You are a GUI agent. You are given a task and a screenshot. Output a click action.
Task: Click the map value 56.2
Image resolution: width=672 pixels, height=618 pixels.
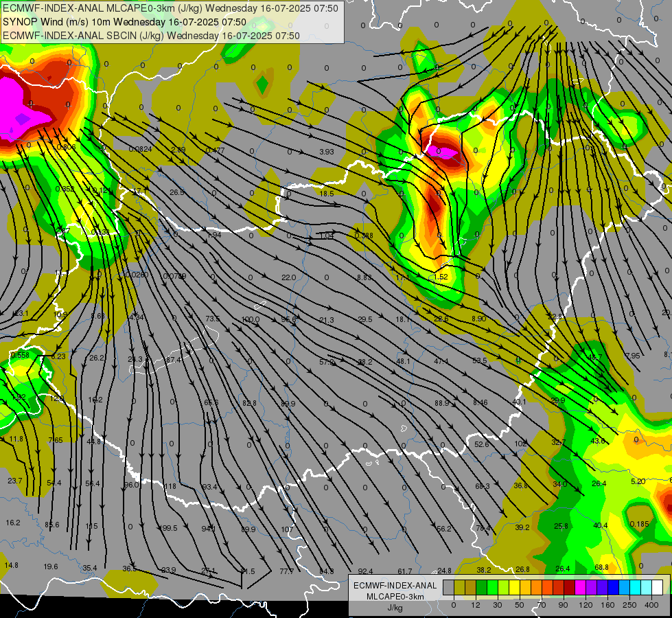coord(443,529)
